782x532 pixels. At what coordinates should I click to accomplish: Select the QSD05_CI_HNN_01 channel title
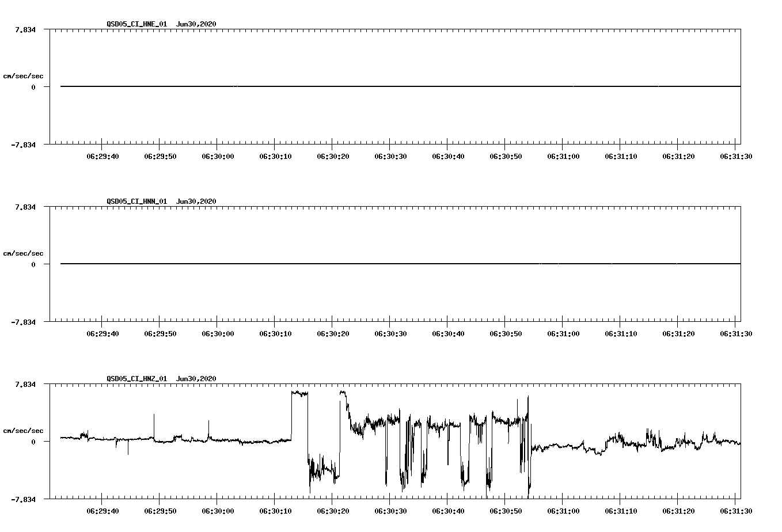(137, 202)
